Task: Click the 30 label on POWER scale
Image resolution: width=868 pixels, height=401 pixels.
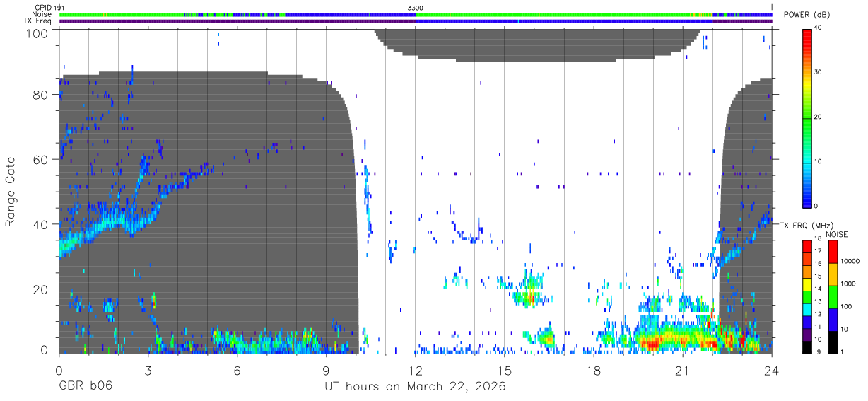Action: [x=818, y=72]
